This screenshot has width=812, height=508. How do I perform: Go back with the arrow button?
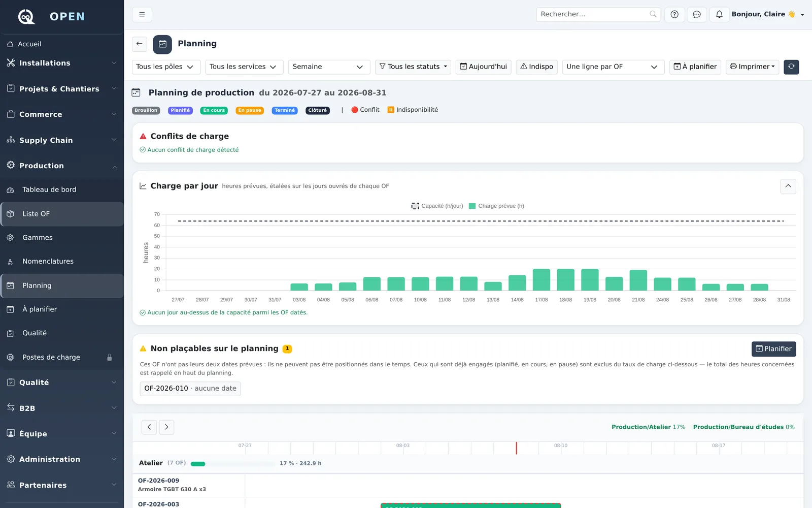(140, 44)
